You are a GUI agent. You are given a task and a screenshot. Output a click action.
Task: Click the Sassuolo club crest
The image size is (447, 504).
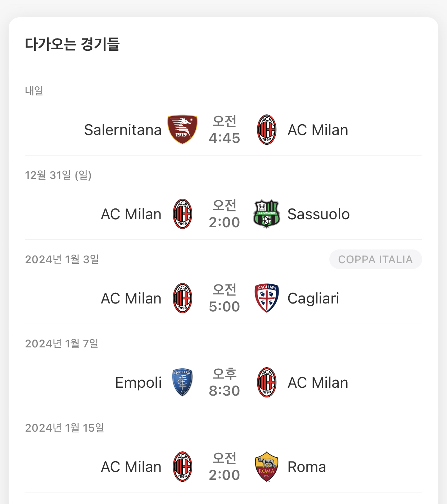267,214
